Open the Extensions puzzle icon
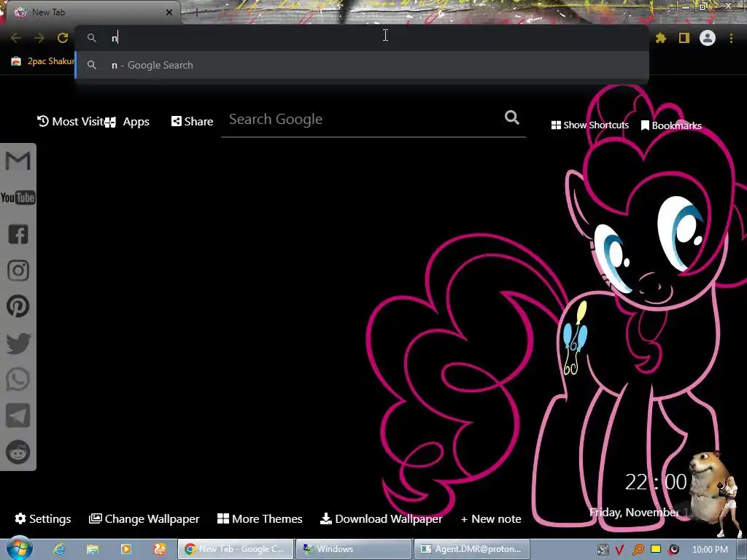747x560 pixels. tap(661, 38)
